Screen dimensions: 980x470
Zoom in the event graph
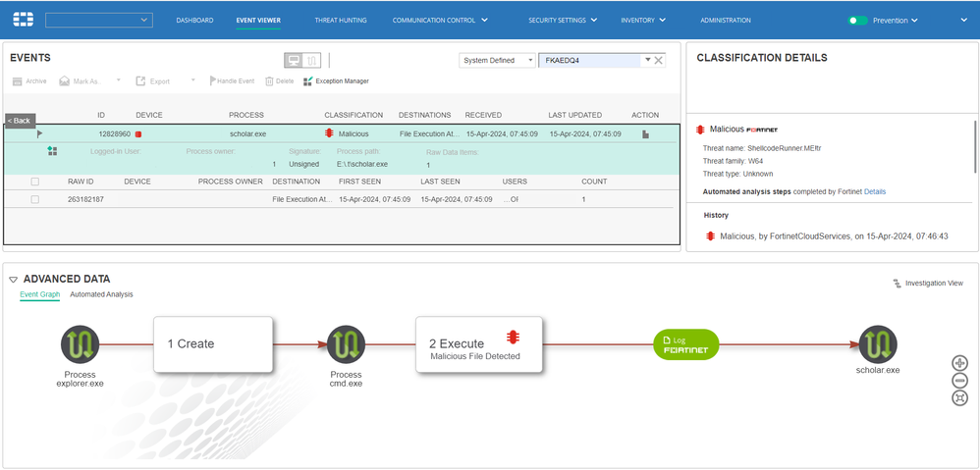(959, 363)
